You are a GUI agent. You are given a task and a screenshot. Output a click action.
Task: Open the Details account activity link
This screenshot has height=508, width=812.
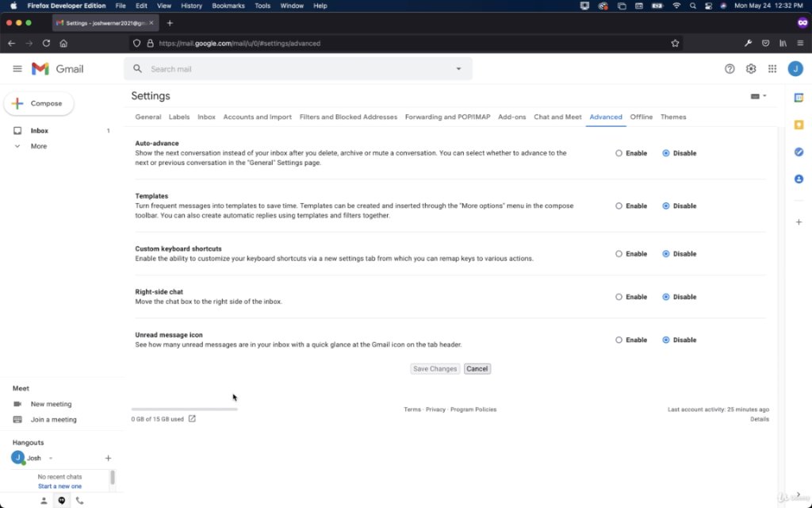point(760,419)
